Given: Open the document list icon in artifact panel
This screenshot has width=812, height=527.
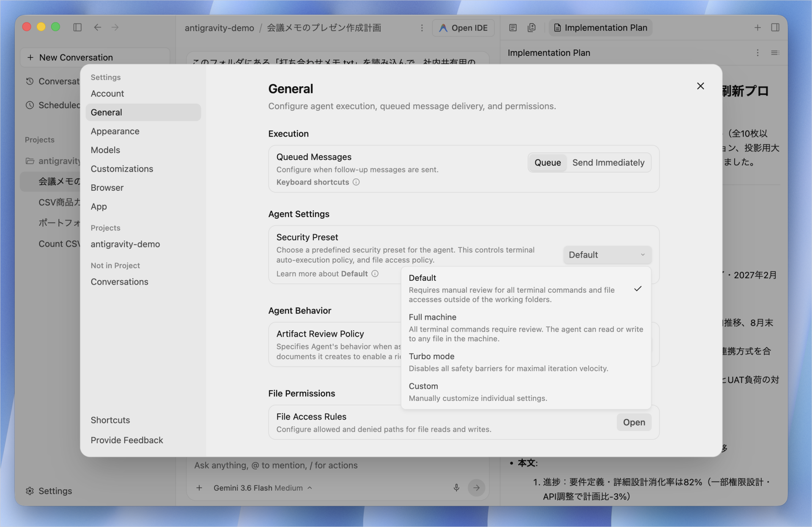Looking at the screenshot, I should tap(513, 28).
